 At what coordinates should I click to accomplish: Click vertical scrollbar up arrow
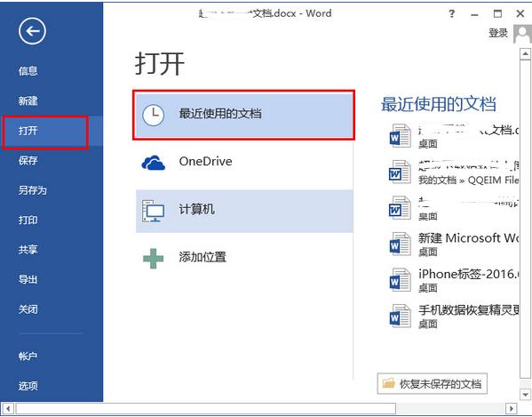tap(525, 53)
